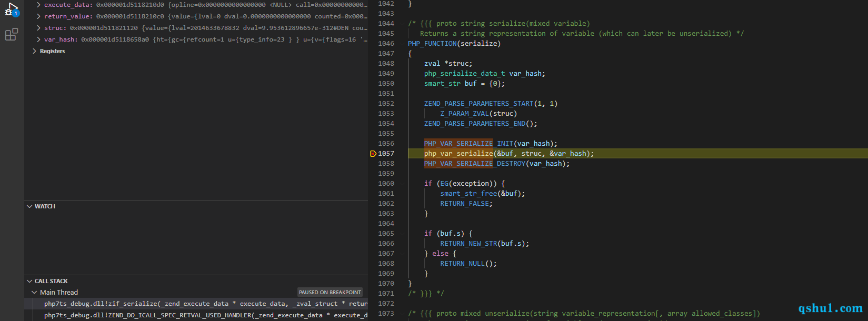The width and height of the screenshot is (868, 321).
Task: Collapse the CALL STACK panel
Action: tap(29, 281)
